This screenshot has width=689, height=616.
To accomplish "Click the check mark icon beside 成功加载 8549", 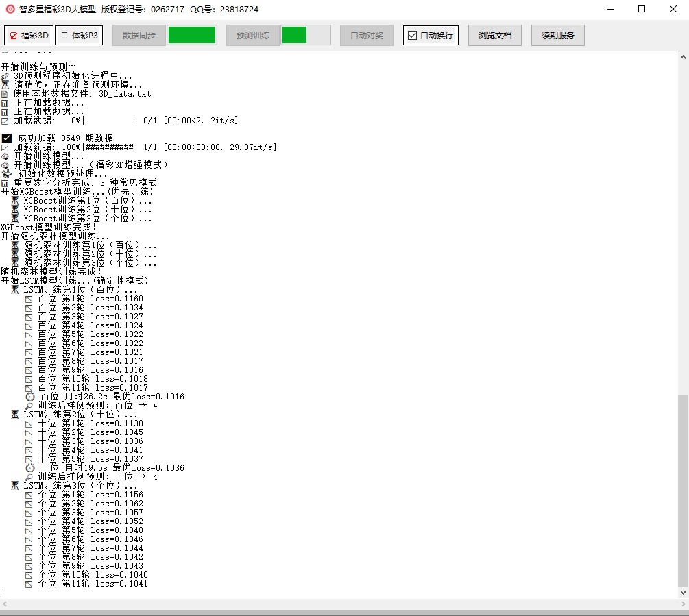I will pyautogui.click(x=7, y=138).
